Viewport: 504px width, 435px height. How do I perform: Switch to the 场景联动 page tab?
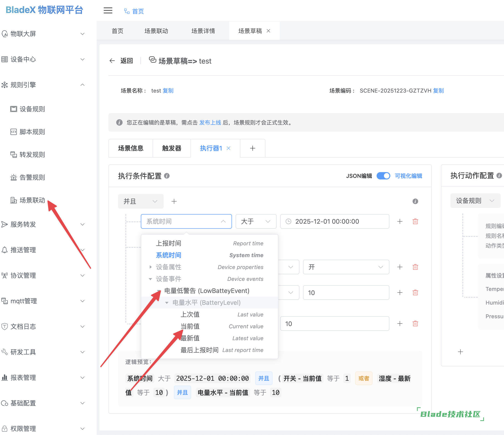click(156, 31)
